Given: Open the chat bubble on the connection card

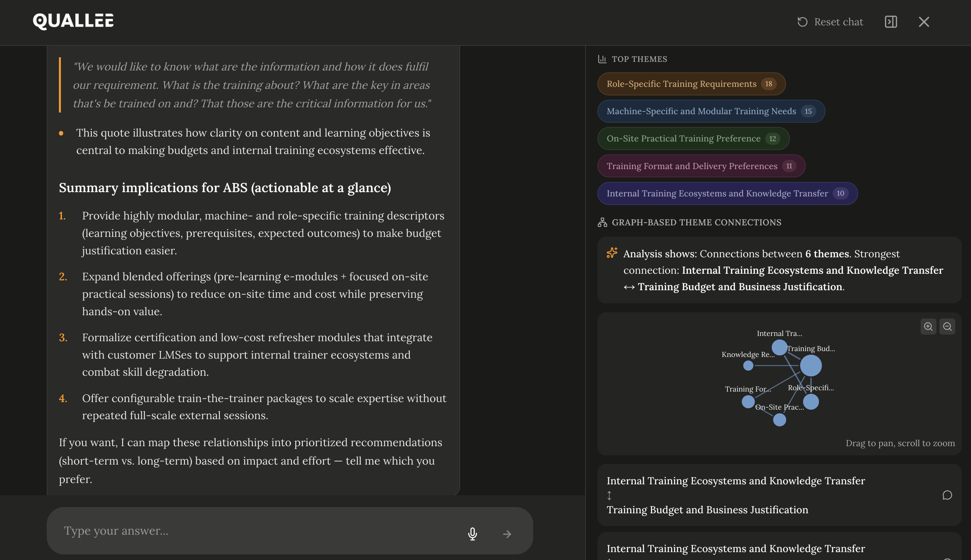Looking at the screenshot, I should (x=947, y=496).
